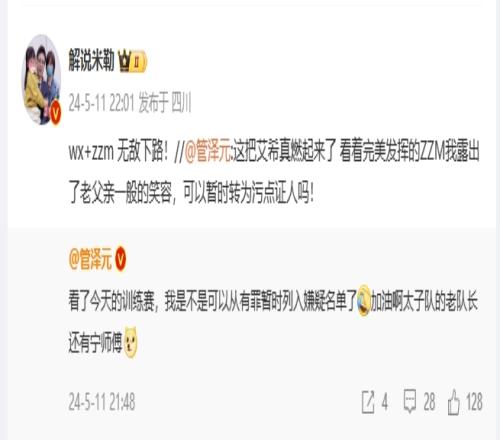Click the orange verified V on avatar
500x440 pixels.
[x=55, y=113]
